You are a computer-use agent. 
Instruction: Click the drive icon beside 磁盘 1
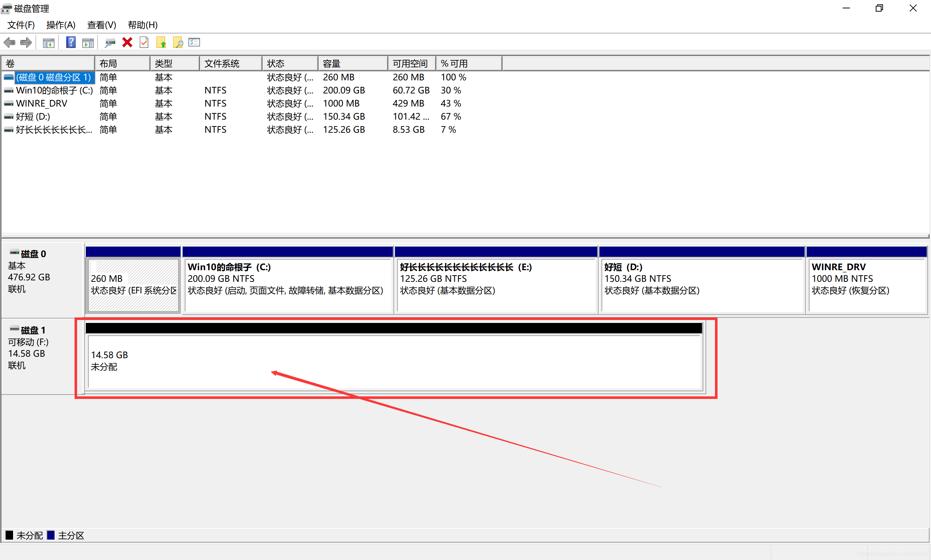pyautogui.click(x=14, y=329)
